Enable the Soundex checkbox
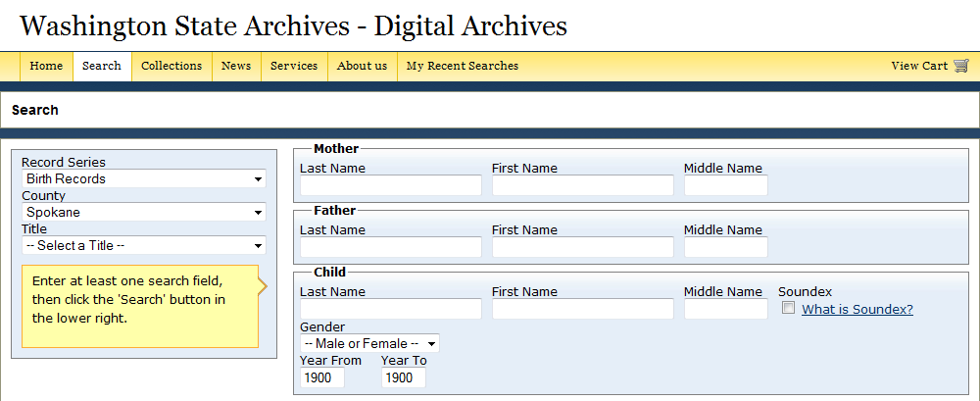 pyautogui.click(x=789, y=308)
